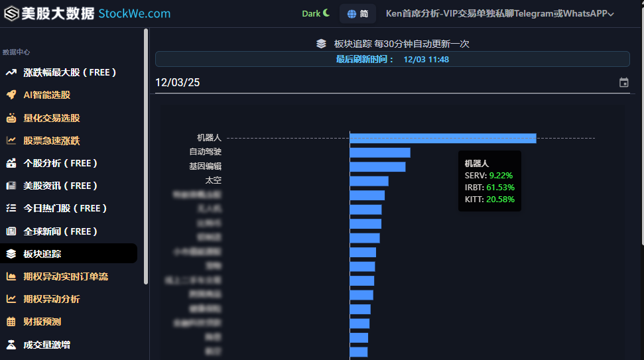The image size is (644, 360).
Task: Go to 期权异动实时订单流 page
Action: pos(66,276)
